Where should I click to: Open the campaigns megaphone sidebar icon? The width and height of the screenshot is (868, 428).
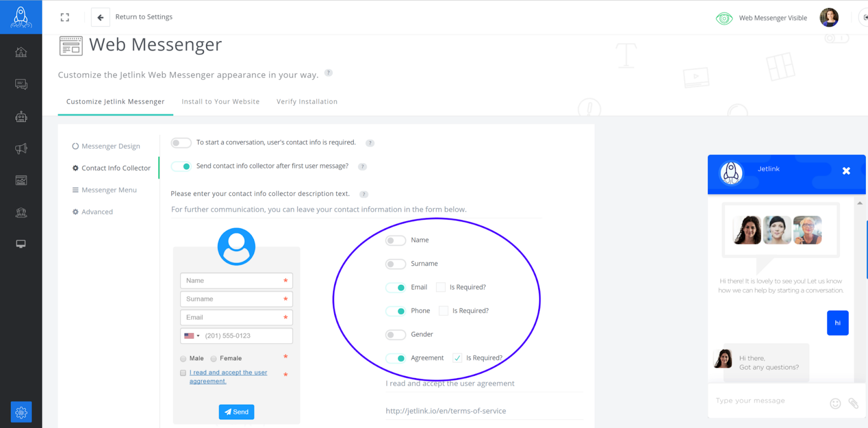point(21,148)
